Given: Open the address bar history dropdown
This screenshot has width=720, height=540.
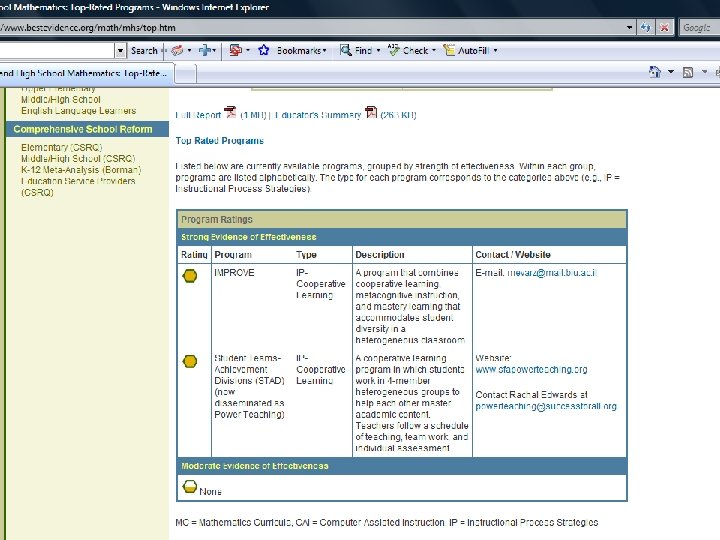Looking at the screenshot, I should [x=629, y=28].
